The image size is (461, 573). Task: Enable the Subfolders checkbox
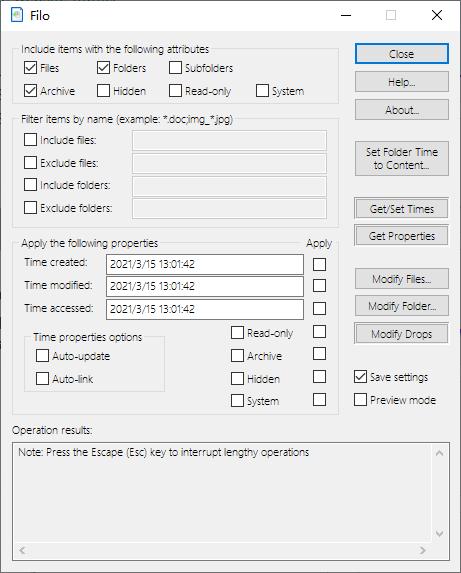coord(175,68)
